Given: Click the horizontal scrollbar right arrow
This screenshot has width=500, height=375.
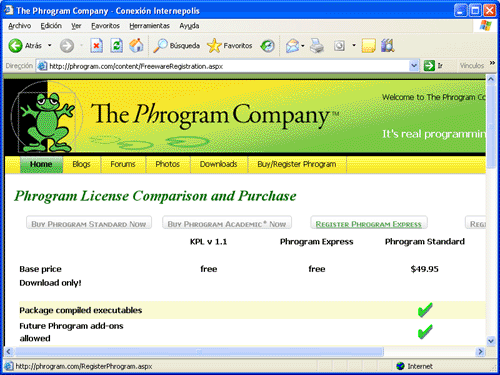Looking at the screenshot, I should tap(480, 352).
